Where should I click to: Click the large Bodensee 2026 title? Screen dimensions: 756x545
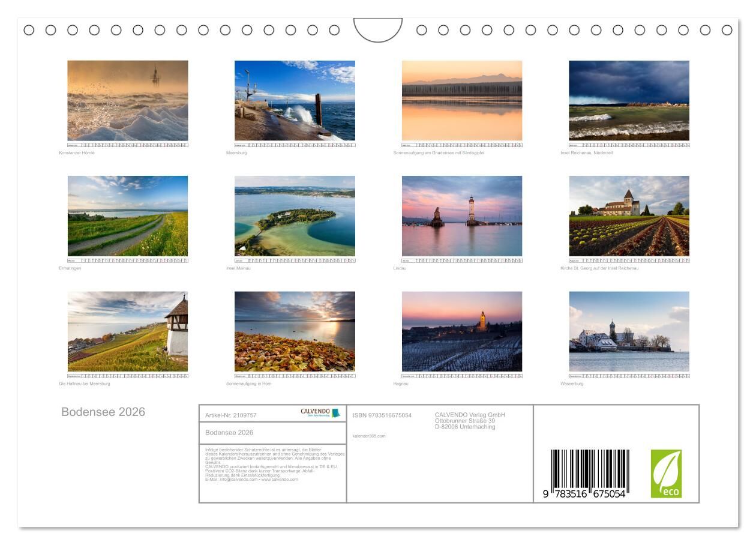click(x=103, y=412)
